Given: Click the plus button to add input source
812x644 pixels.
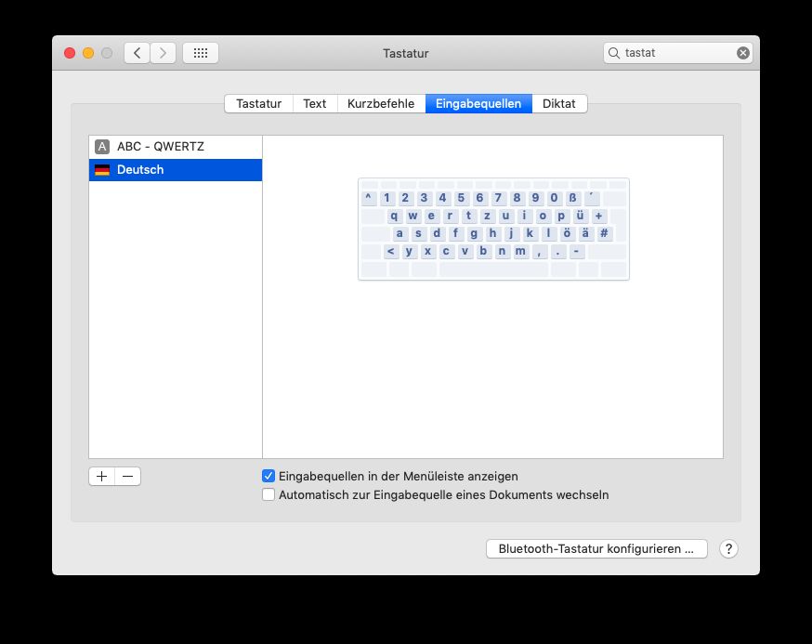Looking at the screenshot, I should pos(101,476).
